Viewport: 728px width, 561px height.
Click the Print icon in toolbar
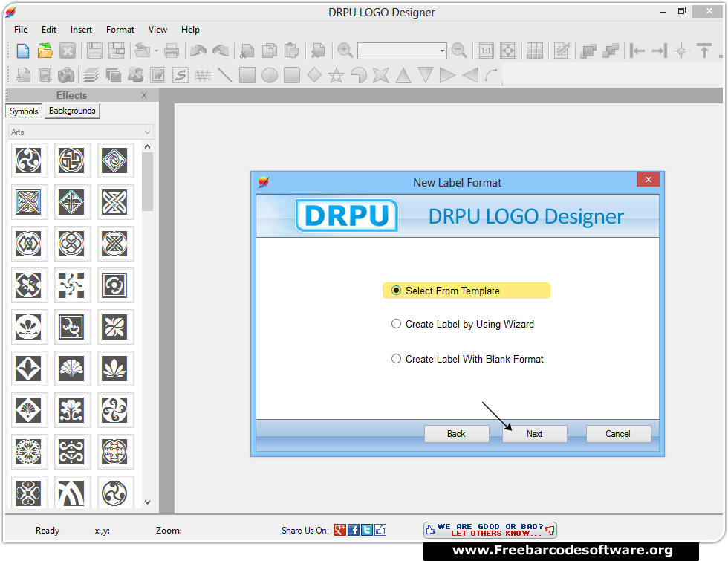(172, 51)
